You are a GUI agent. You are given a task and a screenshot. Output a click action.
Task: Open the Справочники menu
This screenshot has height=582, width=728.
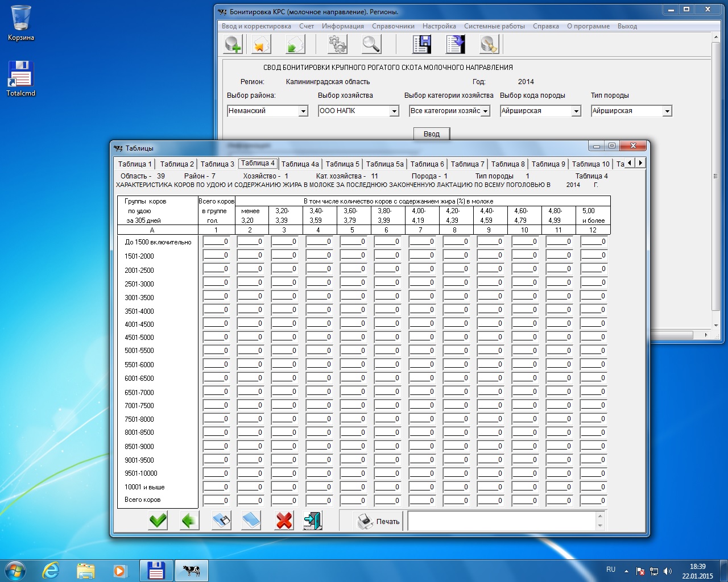click(393, 26)
